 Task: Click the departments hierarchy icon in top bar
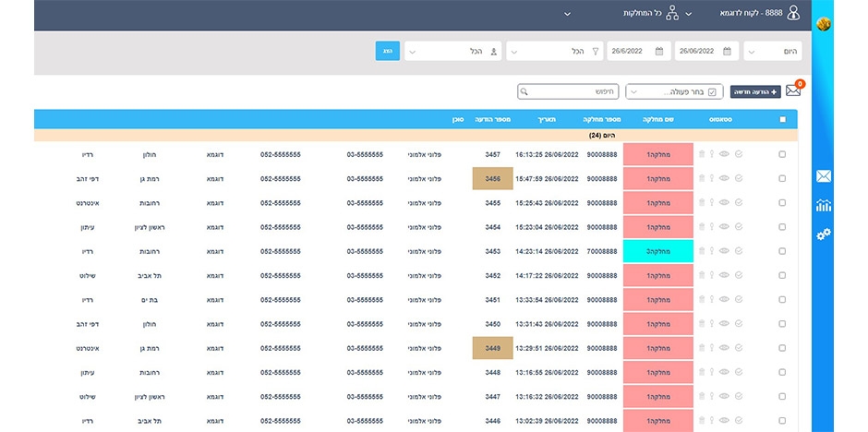(x=672, y=13)
